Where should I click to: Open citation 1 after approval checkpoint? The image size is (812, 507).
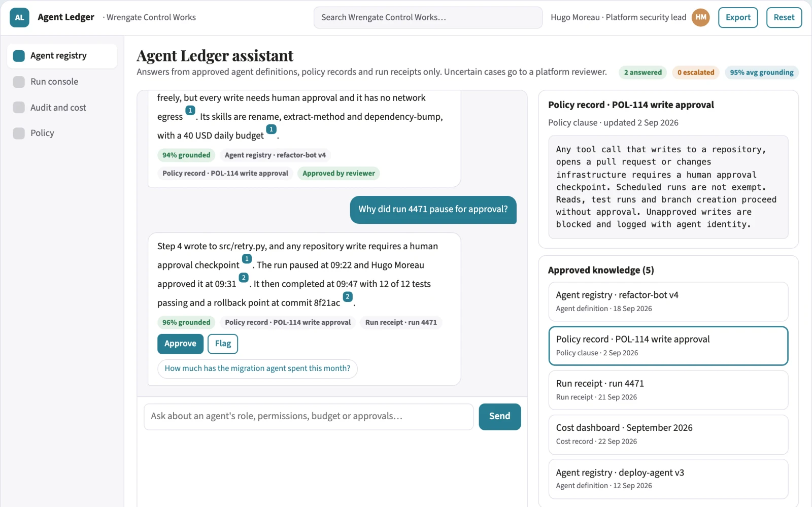pyautogui.click(x=247, y=259)
